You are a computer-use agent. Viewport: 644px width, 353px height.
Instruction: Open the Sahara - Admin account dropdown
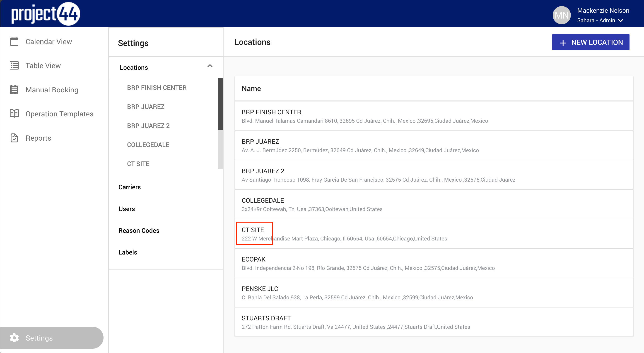(600, 20)
